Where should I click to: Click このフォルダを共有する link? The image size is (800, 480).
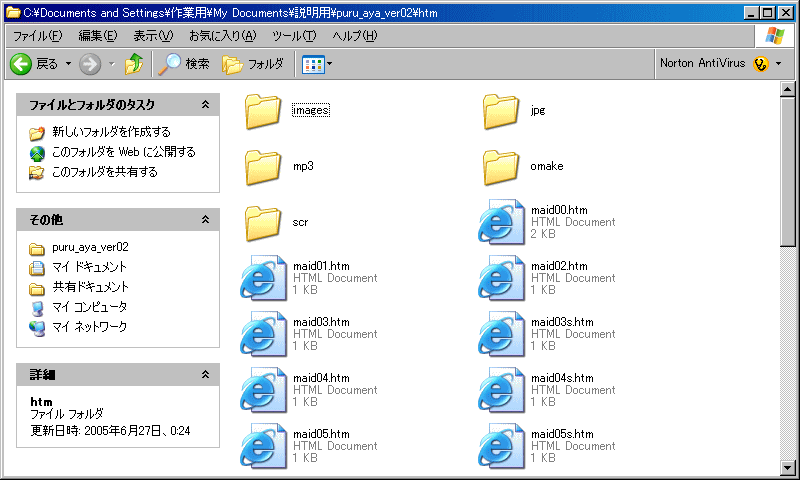105,172
